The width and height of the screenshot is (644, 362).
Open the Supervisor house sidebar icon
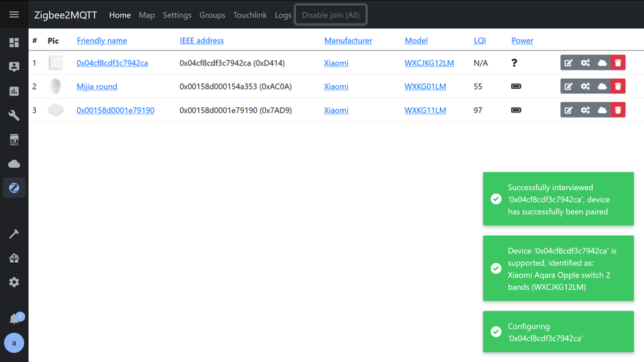(x=14, y=258)
